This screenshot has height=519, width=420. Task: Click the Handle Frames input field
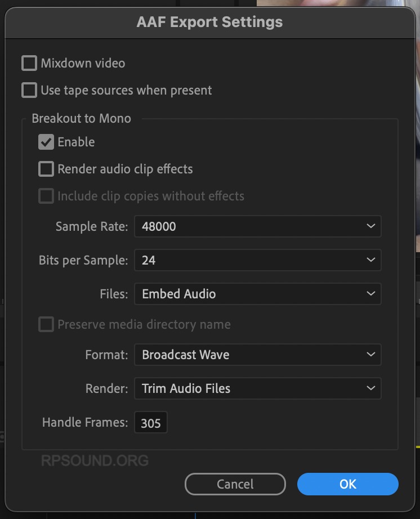(x=151, y=423)
